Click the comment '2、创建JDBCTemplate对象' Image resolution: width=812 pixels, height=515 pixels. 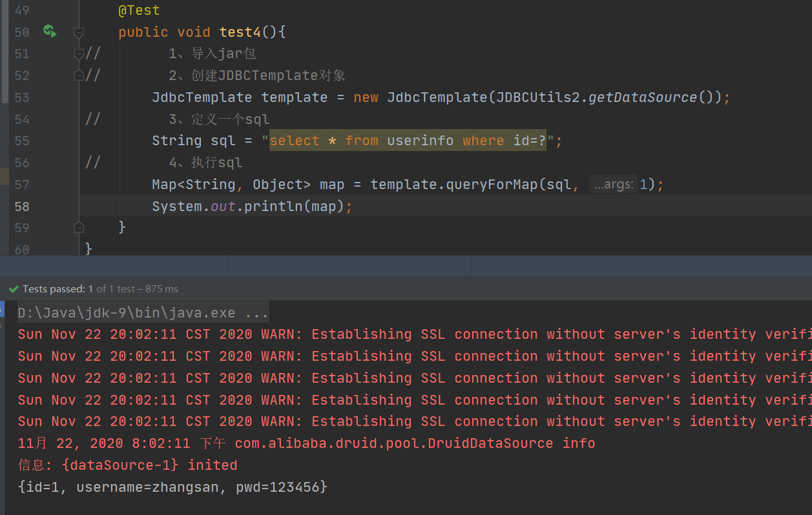coord(257,76)
